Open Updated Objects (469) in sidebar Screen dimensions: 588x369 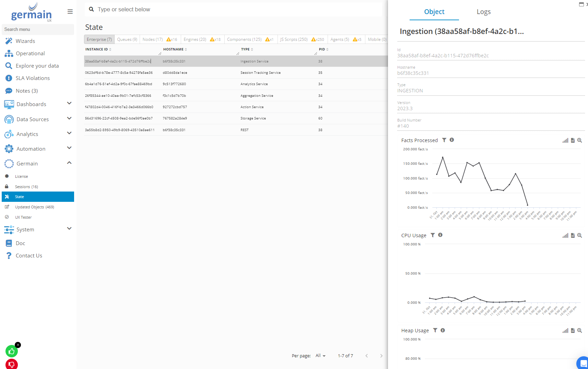coord(34,207)
